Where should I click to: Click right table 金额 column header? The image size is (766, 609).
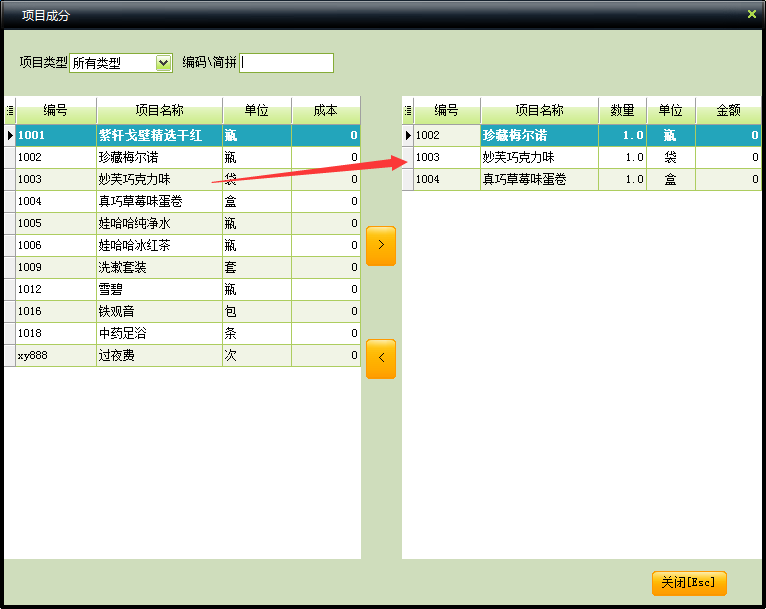728,110
